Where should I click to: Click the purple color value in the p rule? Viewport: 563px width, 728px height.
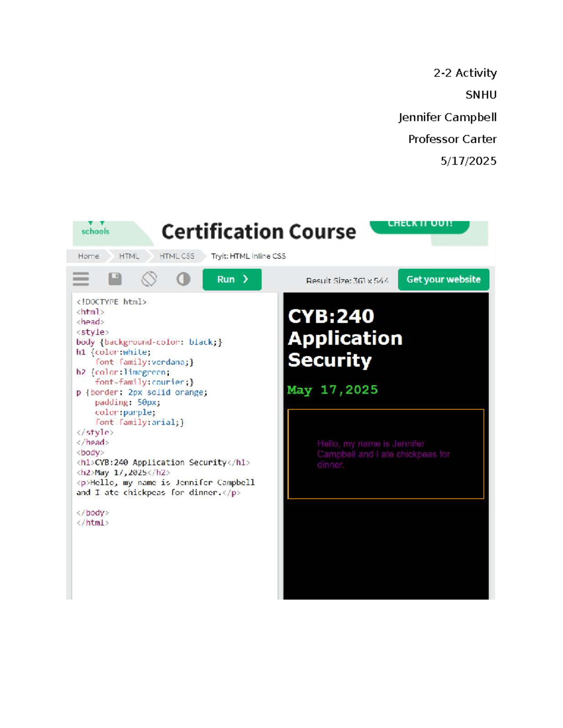tap(138, 412)
